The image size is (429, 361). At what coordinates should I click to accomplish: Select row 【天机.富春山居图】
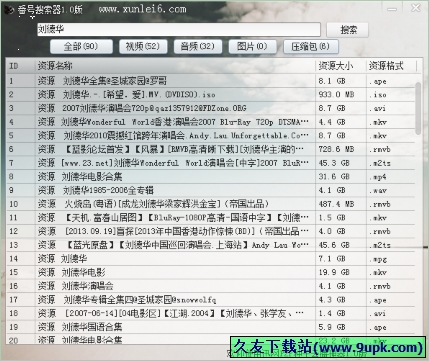[x=211, y=218]
